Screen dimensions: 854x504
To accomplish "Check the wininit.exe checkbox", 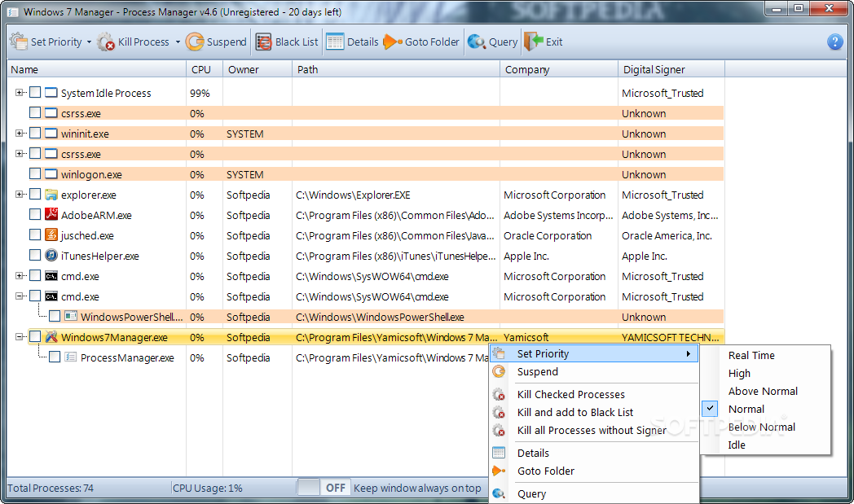I will click(35, 134).
